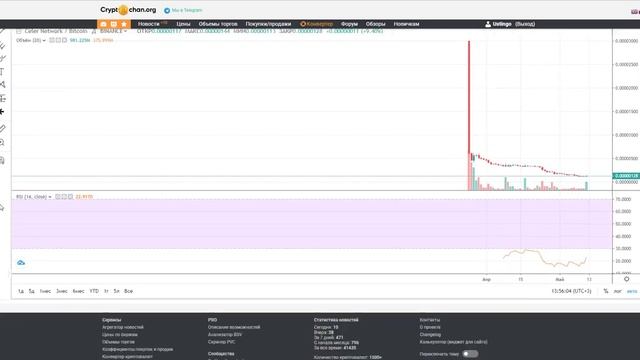Set chart range to Все
Image resolution: width=640 pixels, height=360 pixels.
(128, 291)
